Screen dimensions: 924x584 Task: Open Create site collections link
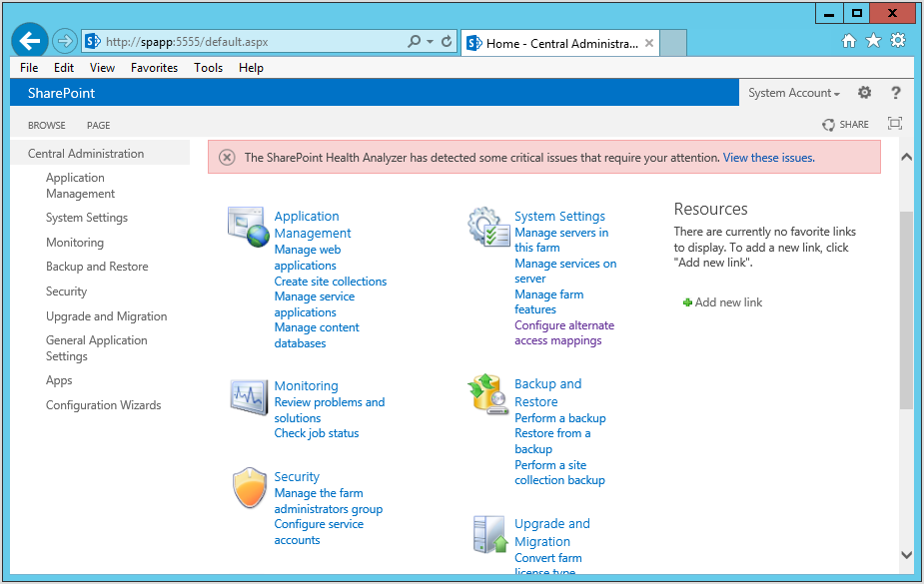(330, 282)
